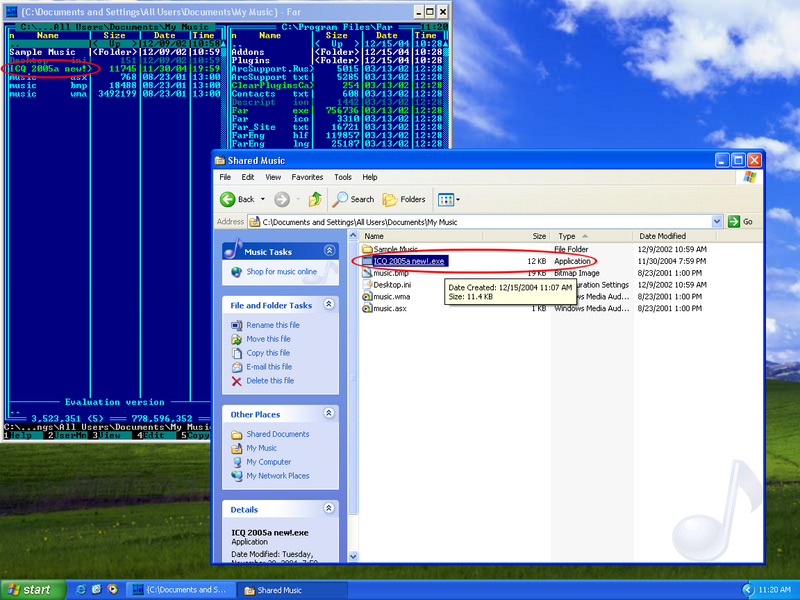Click Delete this file link
The width and height of the screenshot is (800, 600).
click(270, 381)
